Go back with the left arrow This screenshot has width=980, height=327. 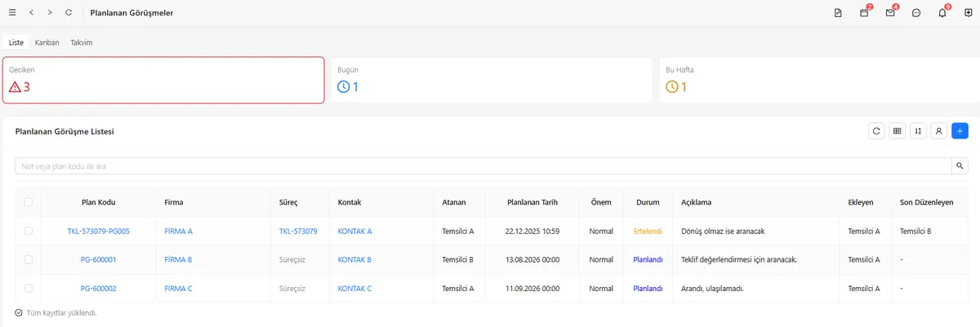(x=31, y=13)
